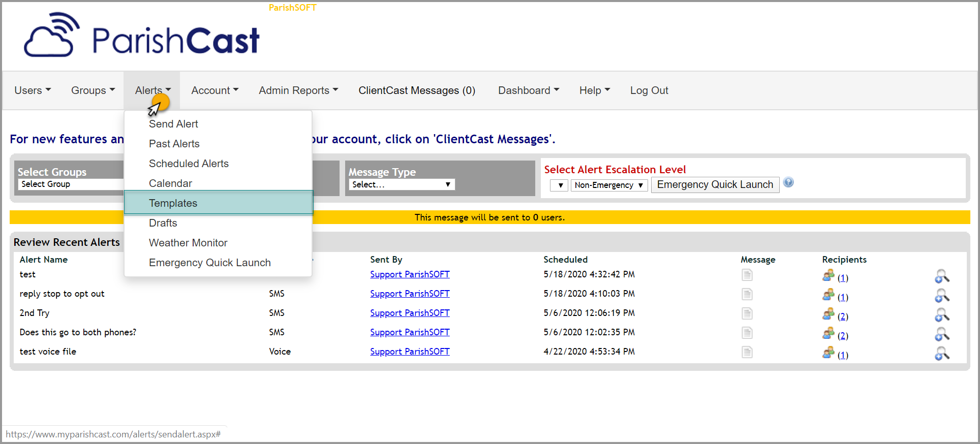Select Templates in the Alerts menu

[x=219, y=203]
